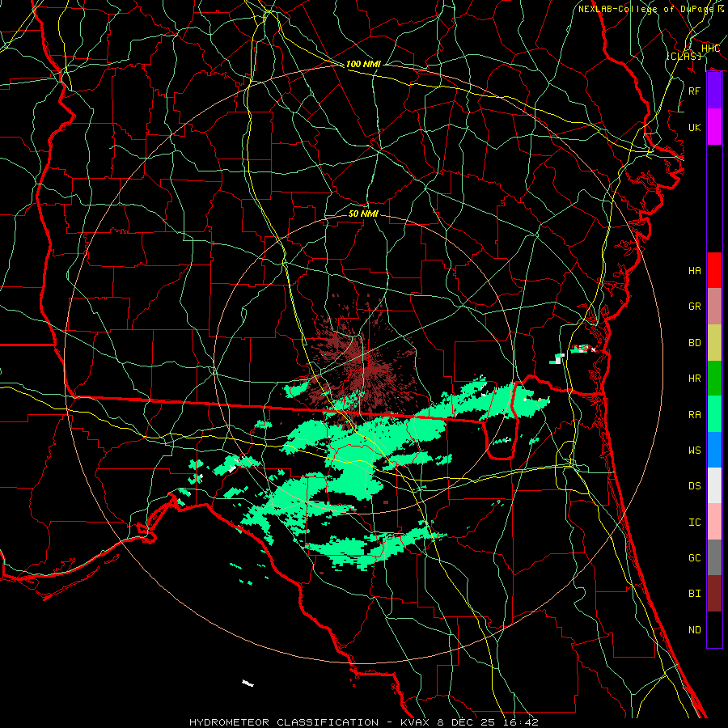Select the BD yellow legend swatch
Viewport: 728px width, 728px height.
coord(714,343)
